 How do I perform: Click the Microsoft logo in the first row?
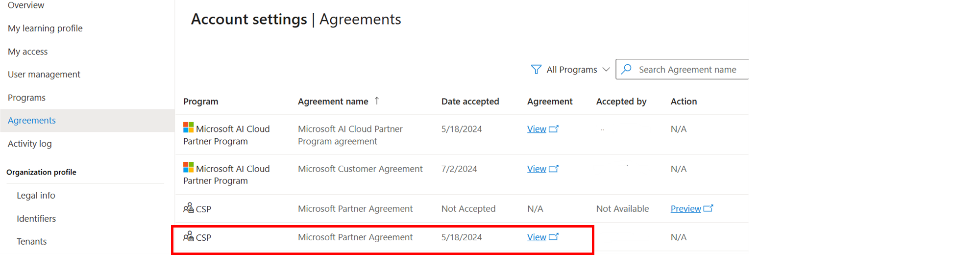(188, 127)
